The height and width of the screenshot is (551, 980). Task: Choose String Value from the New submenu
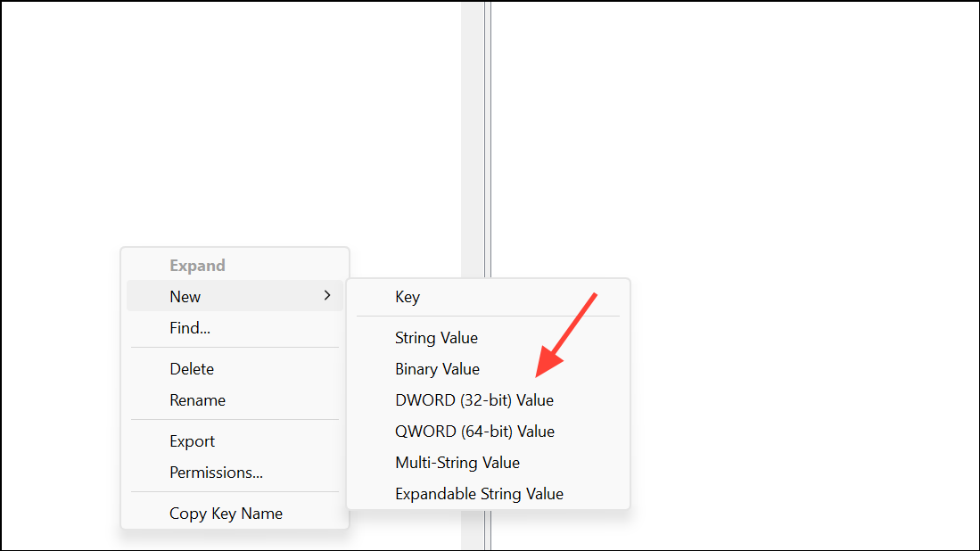(x=436, y=337)
